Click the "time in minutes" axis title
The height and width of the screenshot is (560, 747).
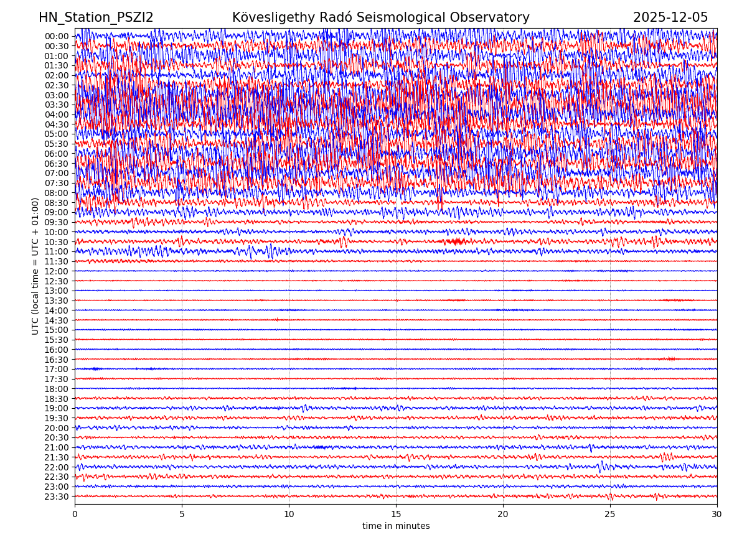tap(396, 526)
